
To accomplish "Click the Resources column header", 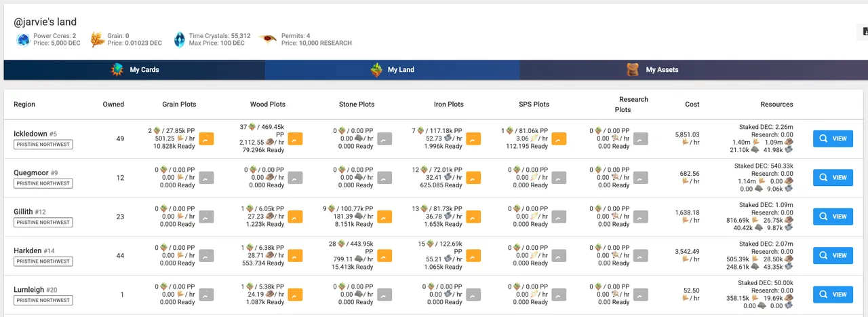I will tap(776, 105).
